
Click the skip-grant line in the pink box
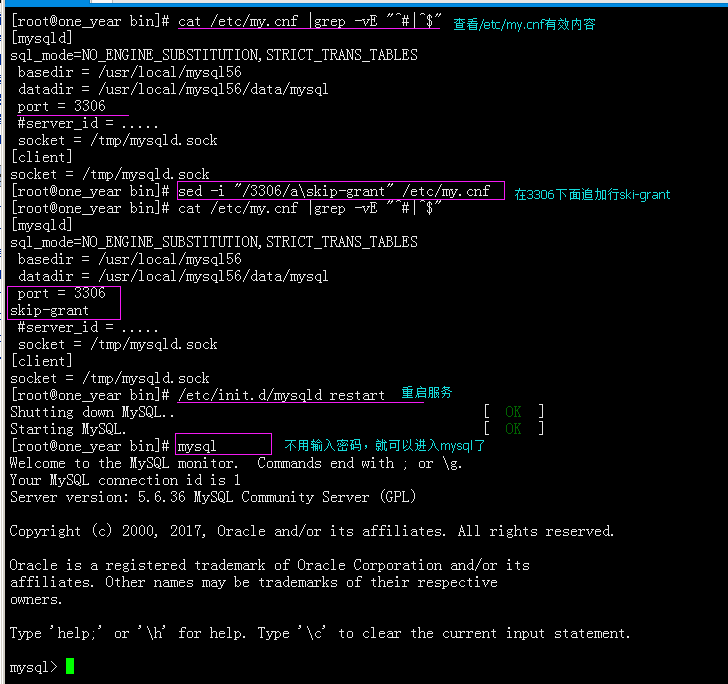[x=50, y=310]
